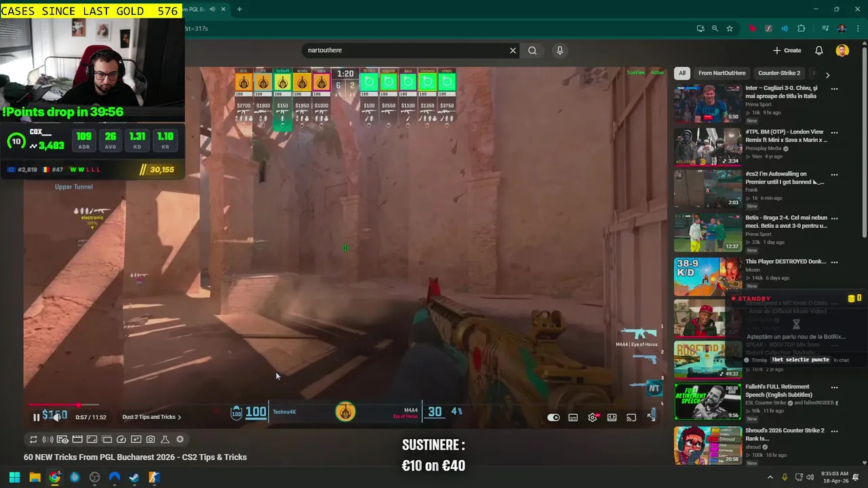Open Counter-Strike icon in taskbar
This screenshot has height=488, width=868.
[154, 477]
